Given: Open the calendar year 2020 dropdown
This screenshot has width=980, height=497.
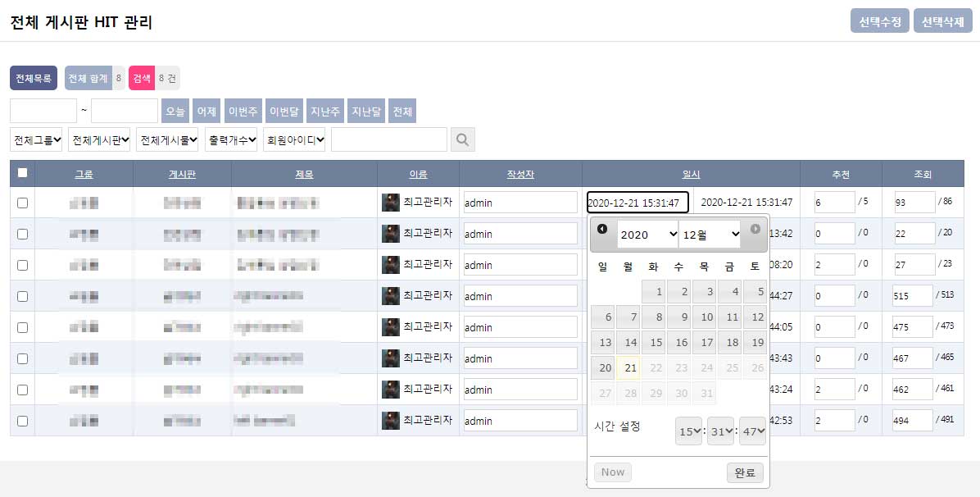Looking at the screenshot, I should [647, 235].
